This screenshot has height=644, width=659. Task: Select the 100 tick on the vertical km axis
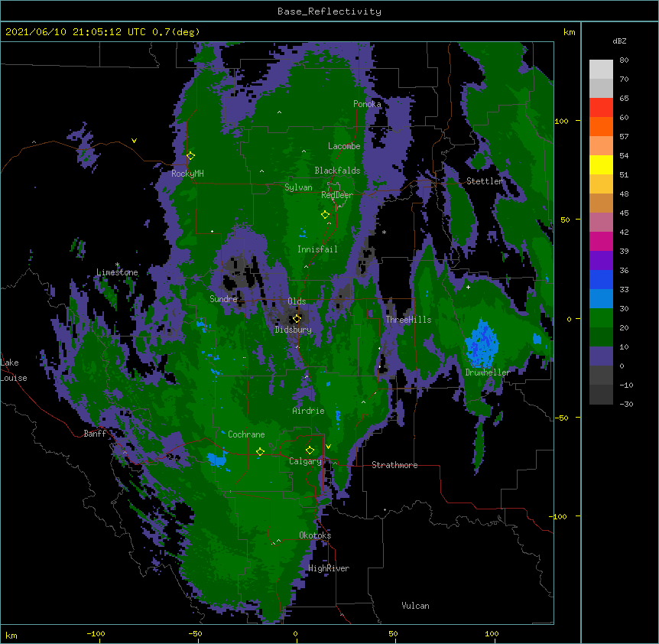[561, 121]
